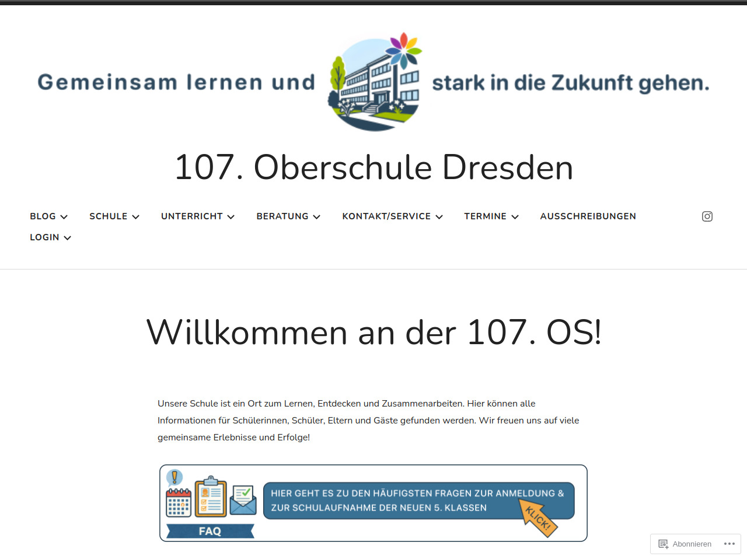This screenshot has width=747, height=560.
Task: Open the three-dots more options menu
Action: click(x=729, y=544)
